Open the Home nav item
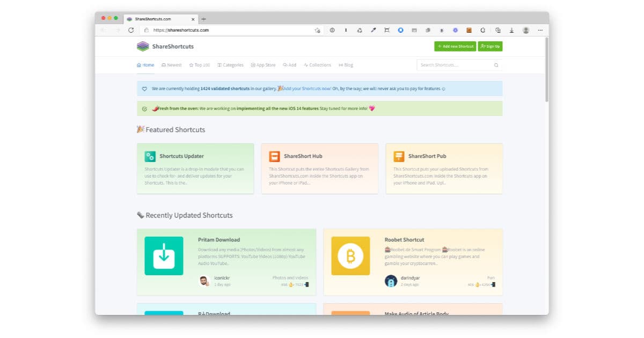Image resolution: width=644 pixels, height=338 pixels. (x=145, y=65)
